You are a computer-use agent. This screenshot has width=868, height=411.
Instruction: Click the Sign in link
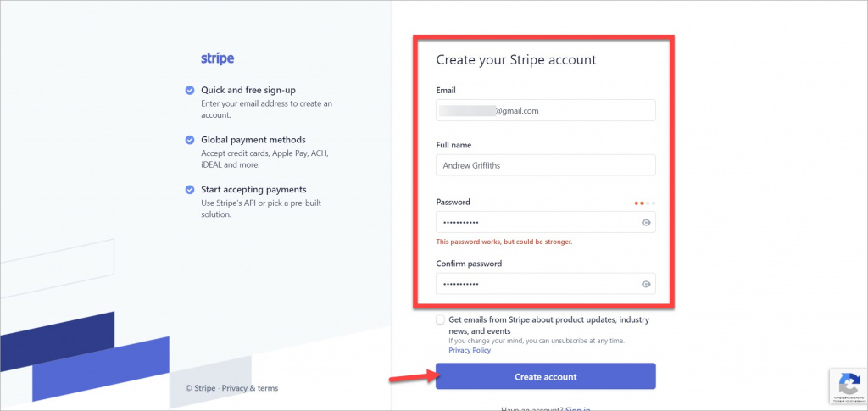pos(578,410)
